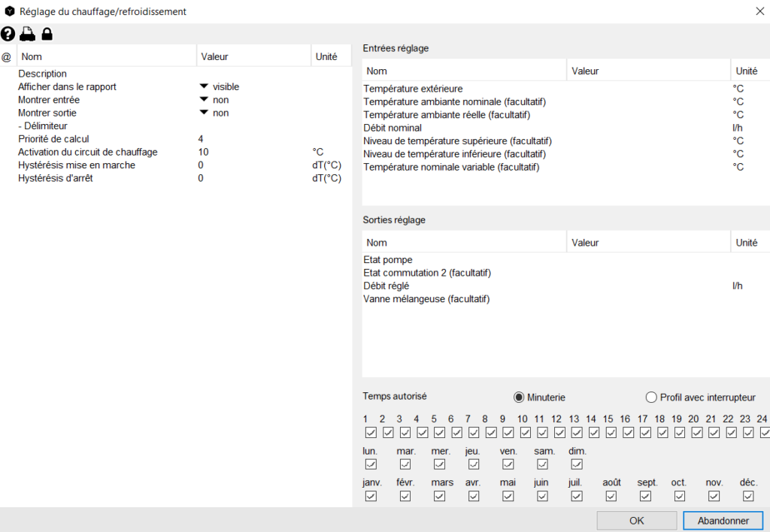Open the Montrer sortie dropdown arrow

(x=203, y=113)
